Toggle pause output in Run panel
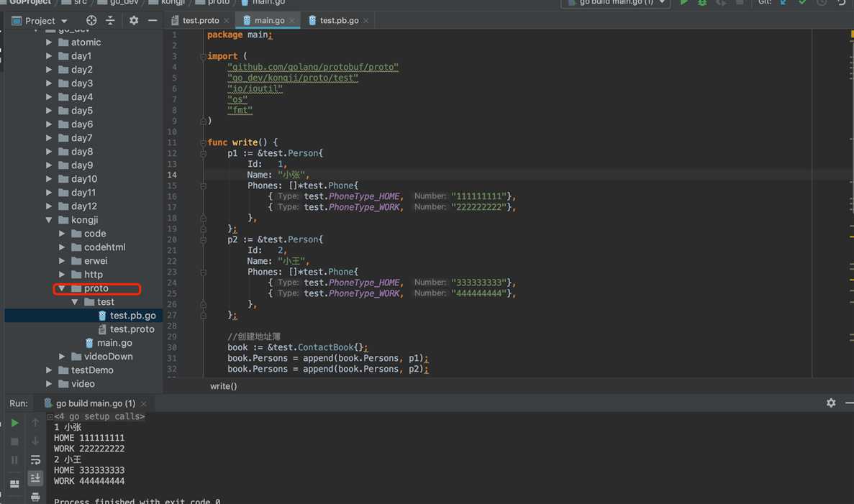This screenshot has height=504, width=854. click(x=14, y=460)
